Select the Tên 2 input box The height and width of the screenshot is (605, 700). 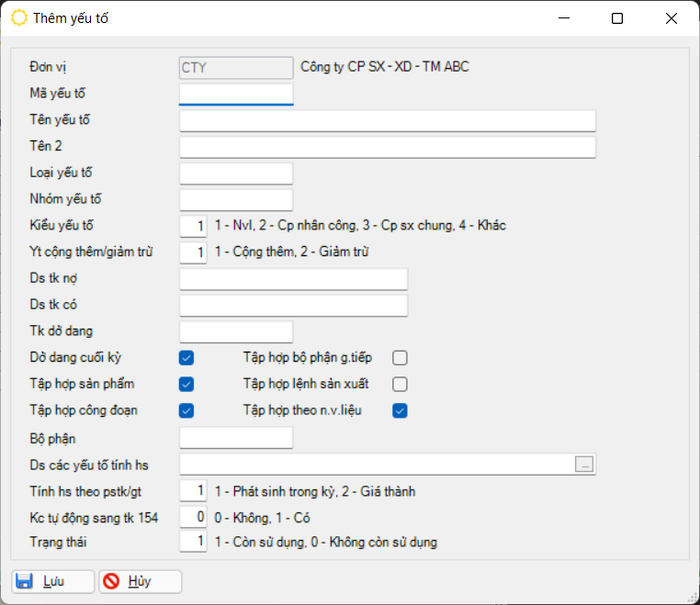pyautogui.click(x=387, y=147)
